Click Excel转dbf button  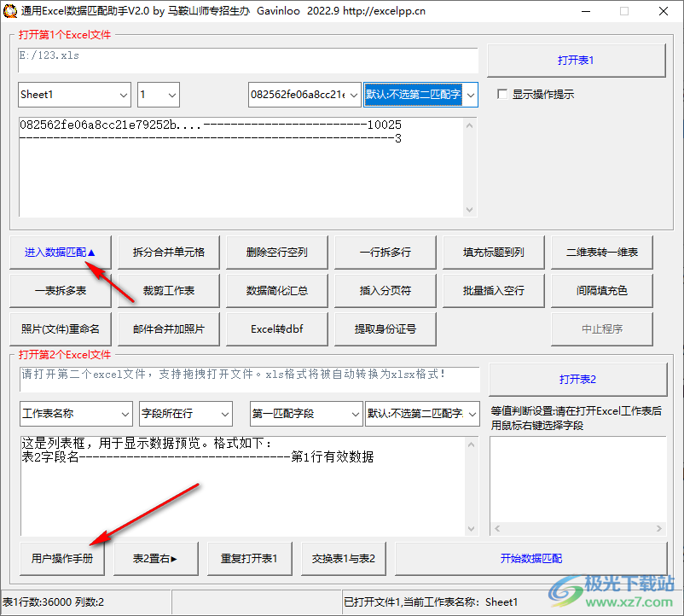(x=277, y=329)
